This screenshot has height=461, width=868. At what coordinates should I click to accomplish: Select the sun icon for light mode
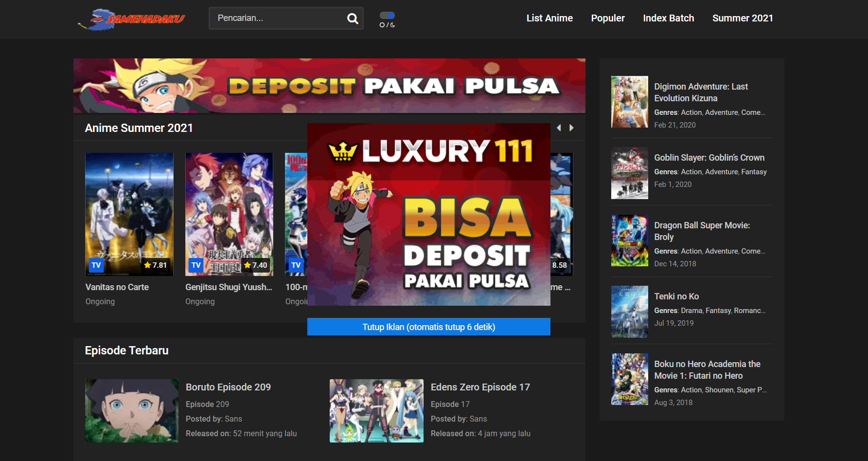coord(382,25)
